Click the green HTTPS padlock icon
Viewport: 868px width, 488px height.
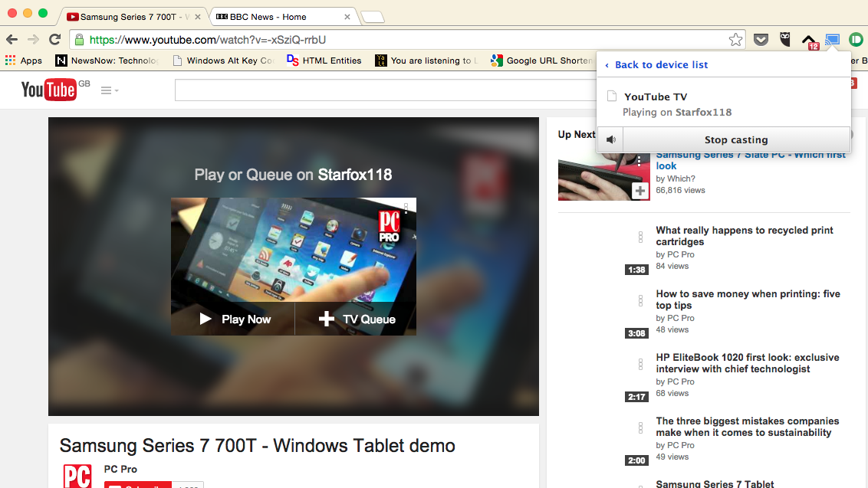coord(79,39)
